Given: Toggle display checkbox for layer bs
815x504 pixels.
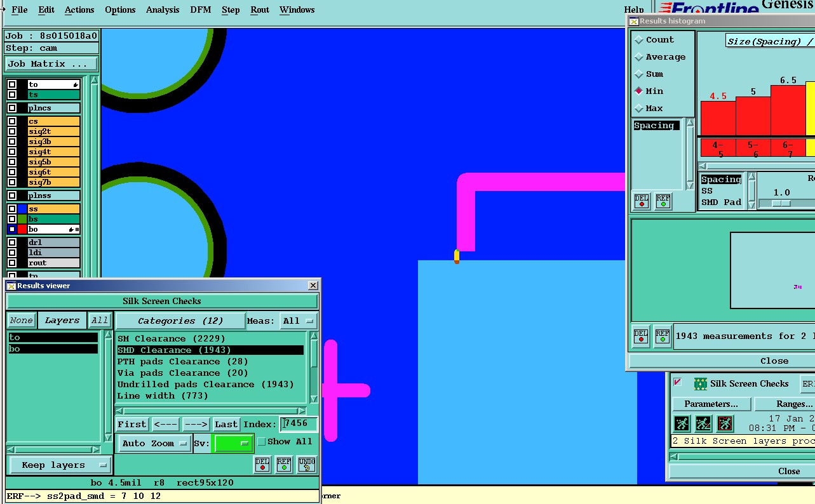Looking at the screenshot, I should pyautogui.click(x=12, y=219).
